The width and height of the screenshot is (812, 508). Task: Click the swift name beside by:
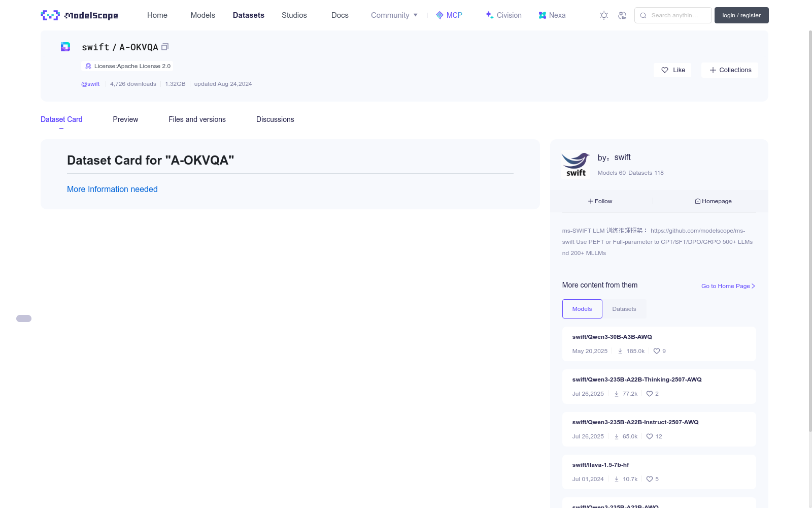click(x=623, y=157)
